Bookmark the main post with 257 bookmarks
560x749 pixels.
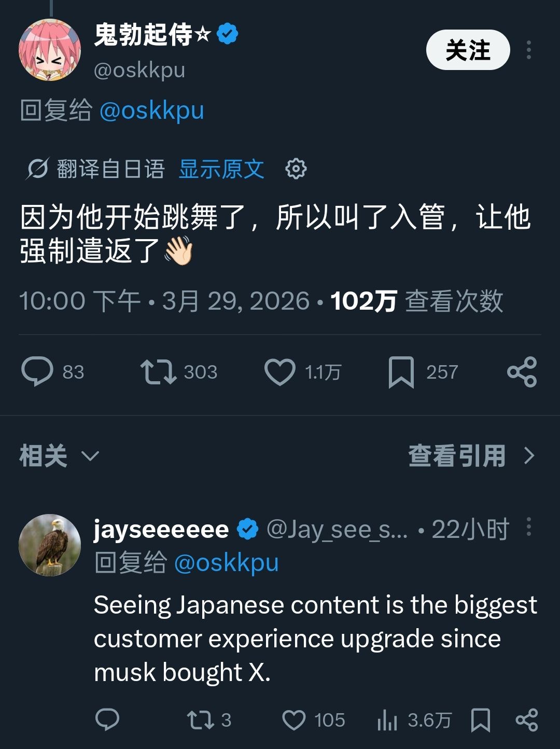[x=401, y=372]
